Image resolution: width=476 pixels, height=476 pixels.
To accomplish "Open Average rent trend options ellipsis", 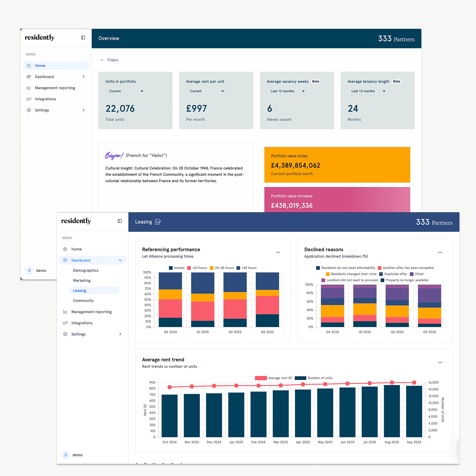I will coord(440,363).
